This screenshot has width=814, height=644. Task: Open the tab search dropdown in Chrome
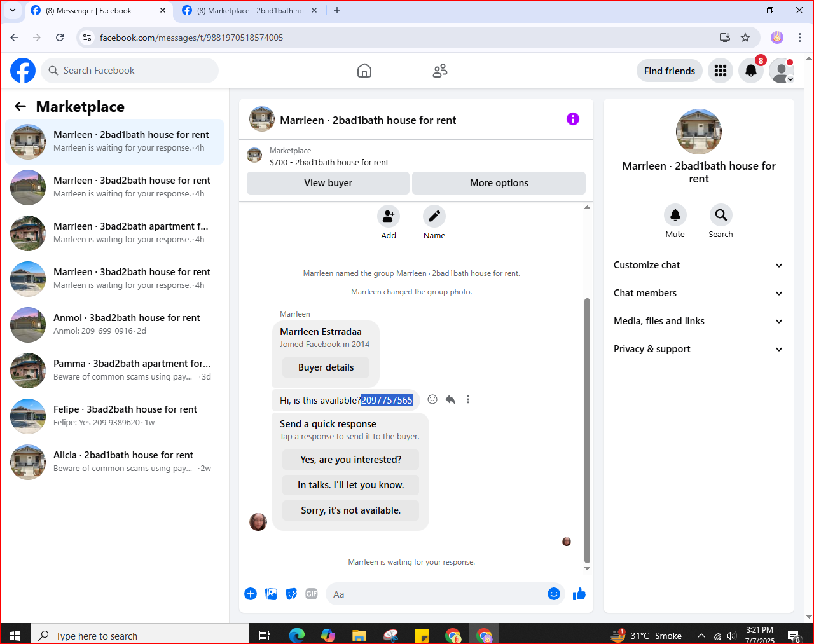13,10
